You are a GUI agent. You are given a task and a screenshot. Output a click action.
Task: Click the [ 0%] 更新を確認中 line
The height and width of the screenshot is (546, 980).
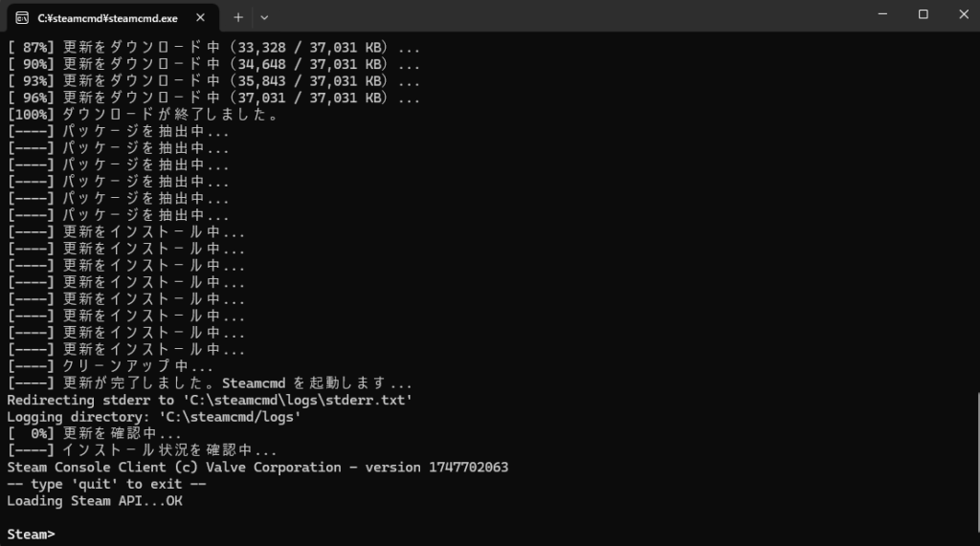click(x=94, y=433)
